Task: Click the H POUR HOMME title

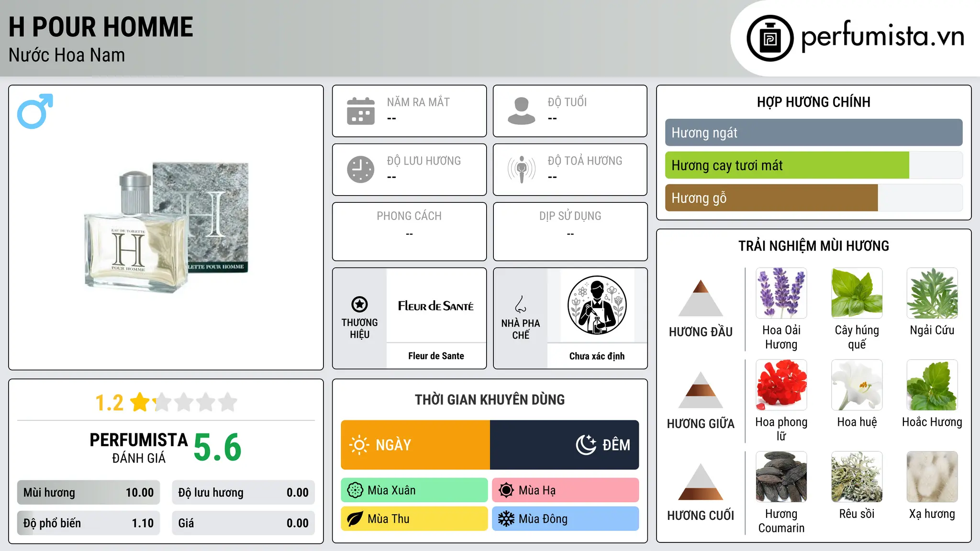Action: (x=101, y=27)
